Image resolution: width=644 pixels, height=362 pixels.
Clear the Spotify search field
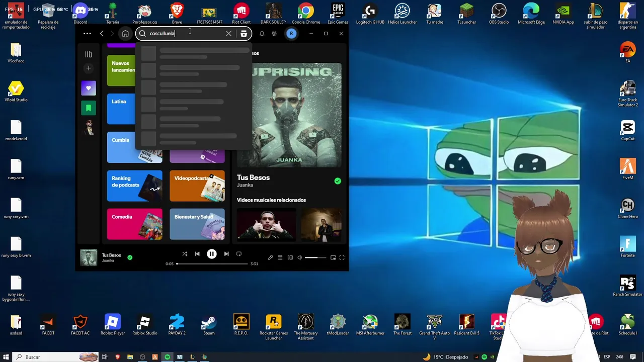(229, 34)
